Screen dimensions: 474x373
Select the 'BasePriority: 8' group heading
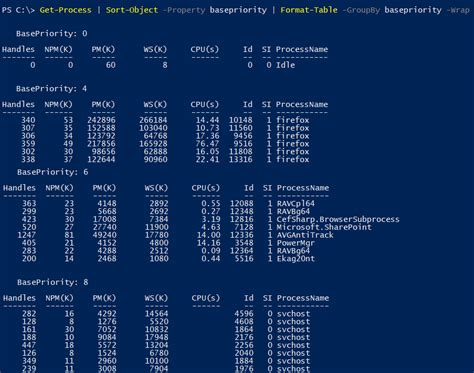(53, 282)
